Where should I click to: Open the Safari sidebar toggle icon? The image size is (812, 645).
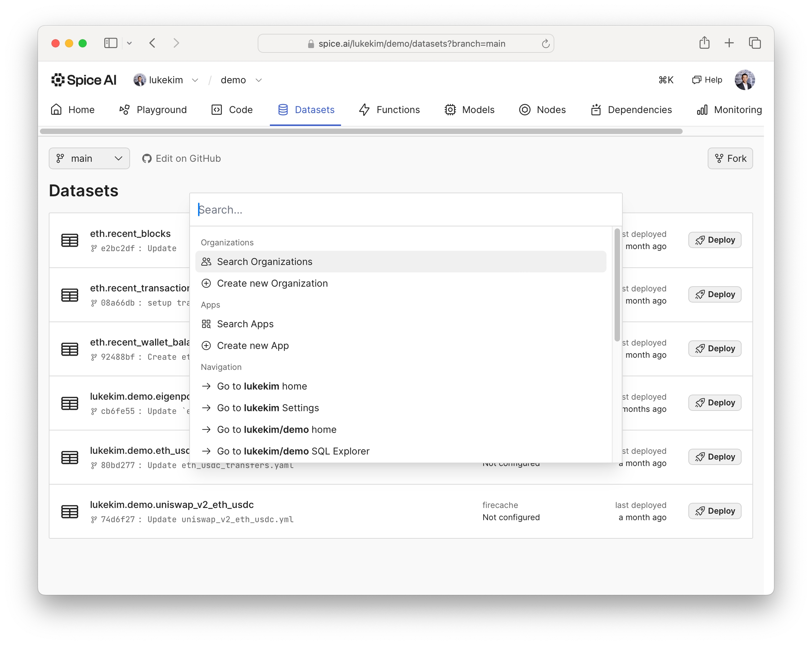pyautogui.click(x=110, y=43)
